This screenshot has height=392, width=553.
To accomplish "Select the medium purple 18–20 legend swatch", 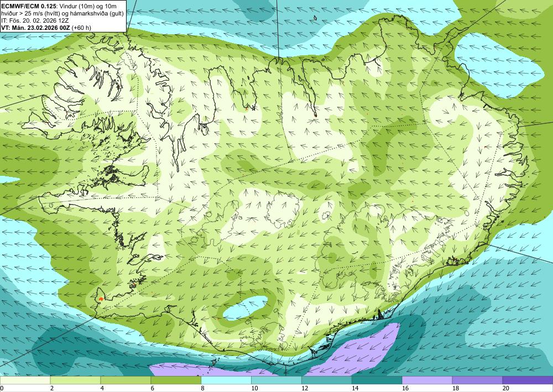I will [478, 380].
